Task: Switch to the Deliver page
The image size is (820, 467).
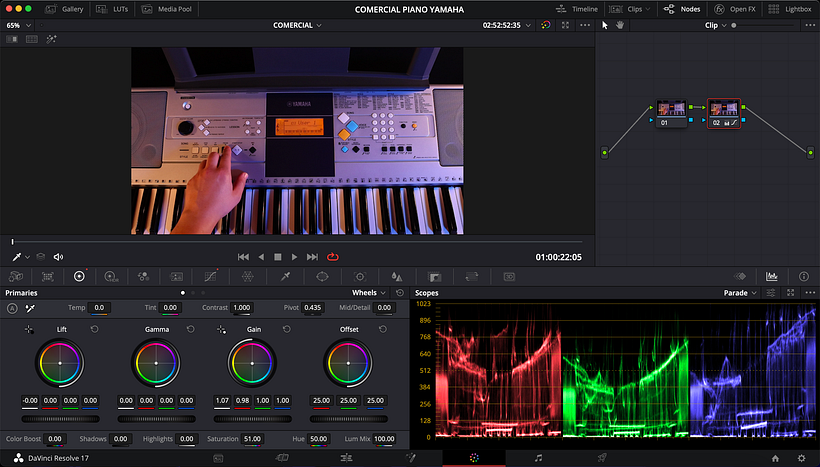Action: click(x=602, y=458)
